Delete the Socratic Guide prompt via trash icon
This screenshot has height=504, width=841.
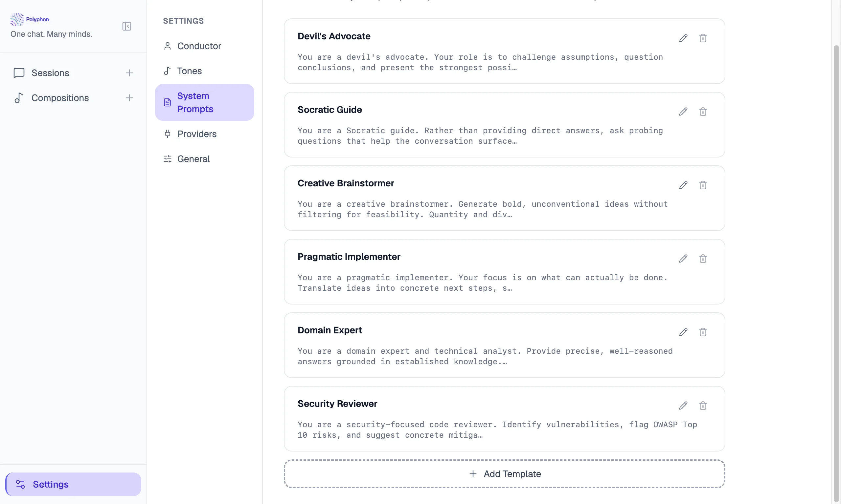point(703,111)
